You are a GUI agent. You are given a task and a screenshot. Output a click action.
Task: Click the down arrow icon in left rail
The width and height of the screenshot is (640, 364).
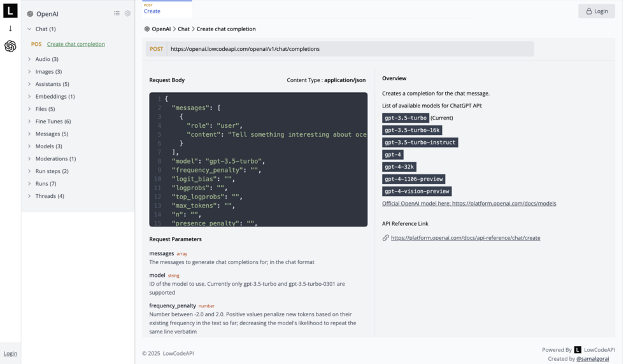point(10,29)
